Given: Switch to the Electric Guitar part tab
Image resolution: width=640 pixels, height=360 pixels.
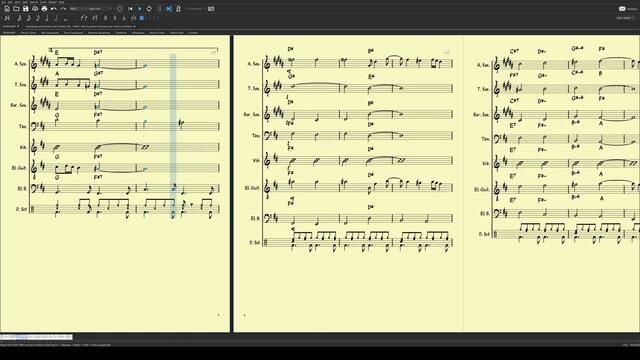Looking at the screenshot, I should click(157, 33).
